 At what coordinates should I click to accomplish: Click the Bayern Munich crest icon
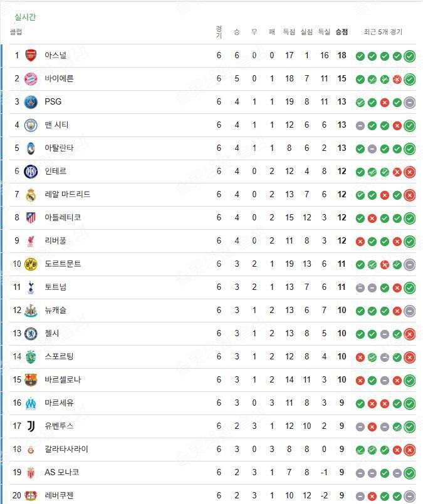[31, 79]
